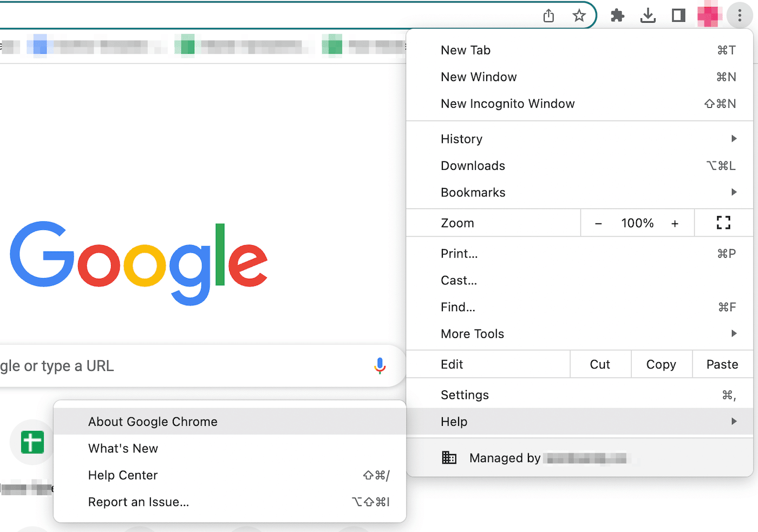Decrease zoom with the minus button

click(598, 224)
